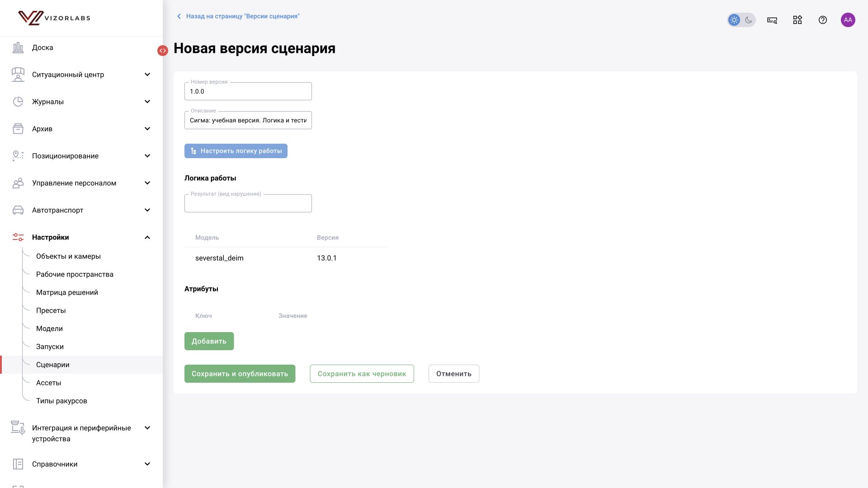Click Настроить логику работы button
Screen dimensions: 868x488
[x=236, y=151]
